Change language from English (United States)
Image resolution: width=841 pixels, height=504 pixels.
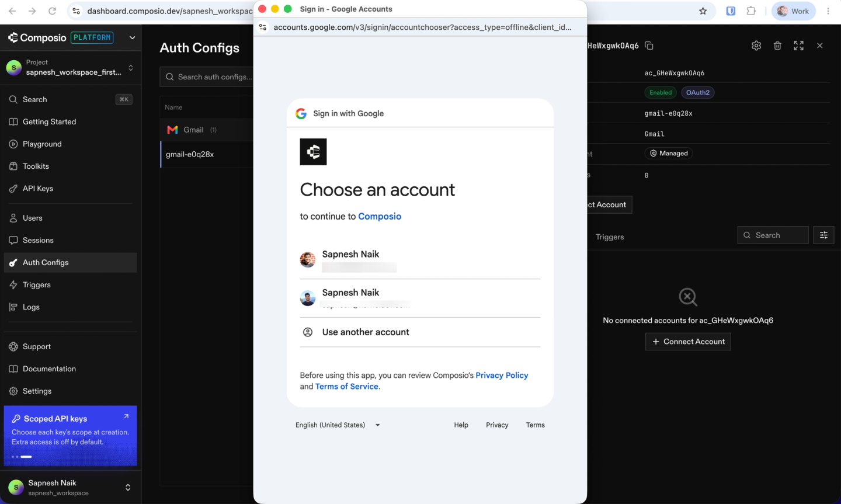click(x=338, y=425)
